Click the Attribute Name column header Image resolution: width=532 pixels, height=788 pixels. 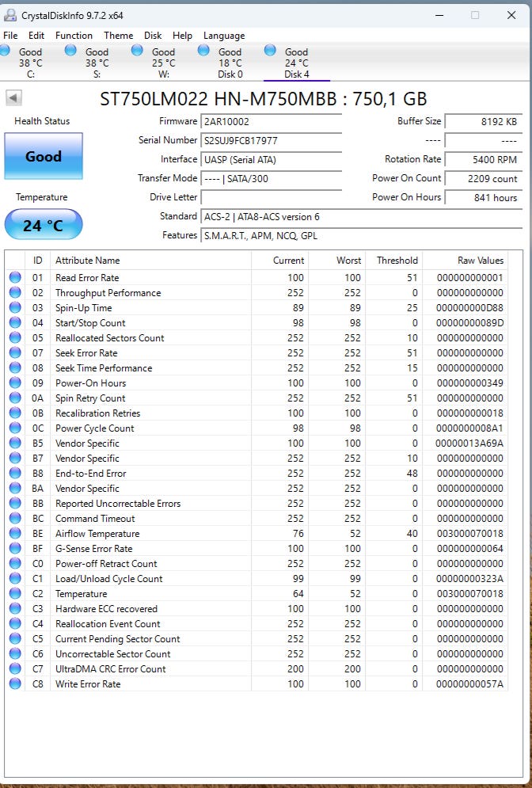[x=150, y=261]
